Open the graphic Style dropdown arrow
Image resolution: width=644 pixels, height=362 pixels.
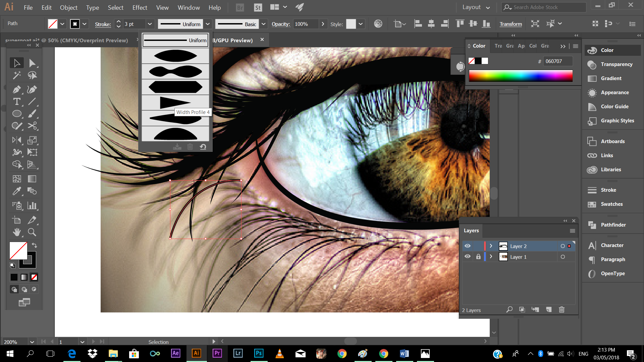[361, 24]
